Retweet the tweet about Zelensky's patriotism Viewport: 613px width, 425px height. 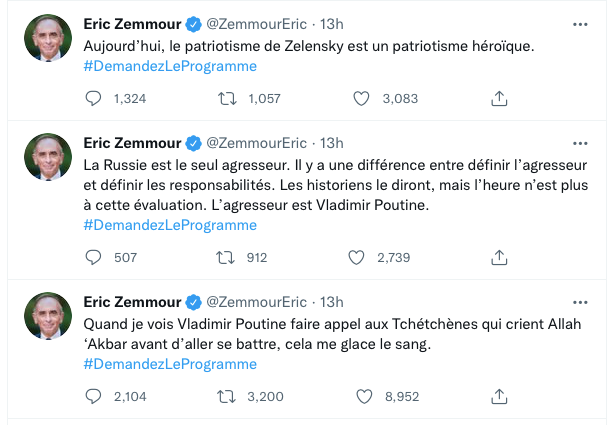pyautogui.click(x=227, y=99)
